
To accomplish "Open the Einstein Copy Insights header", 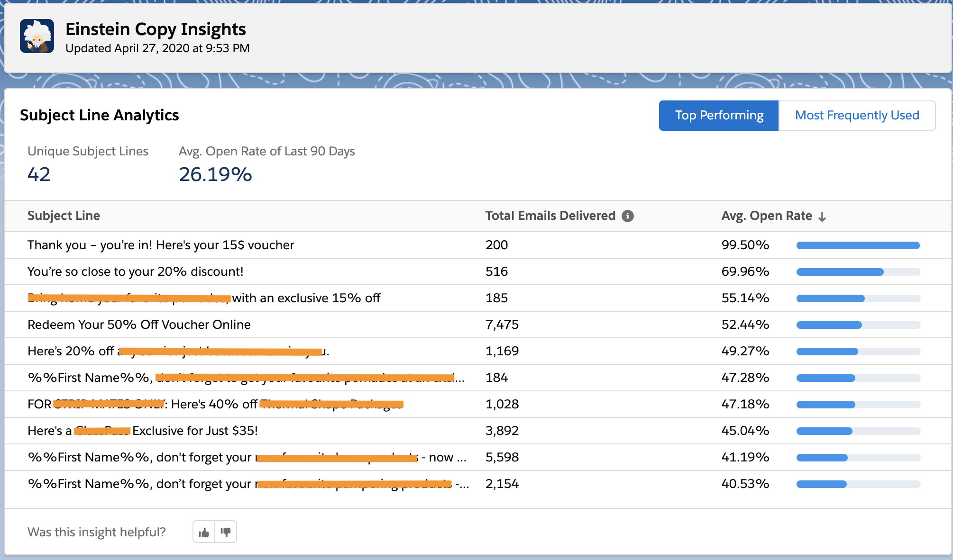I will pyautogui.click(x=156, y=29).
